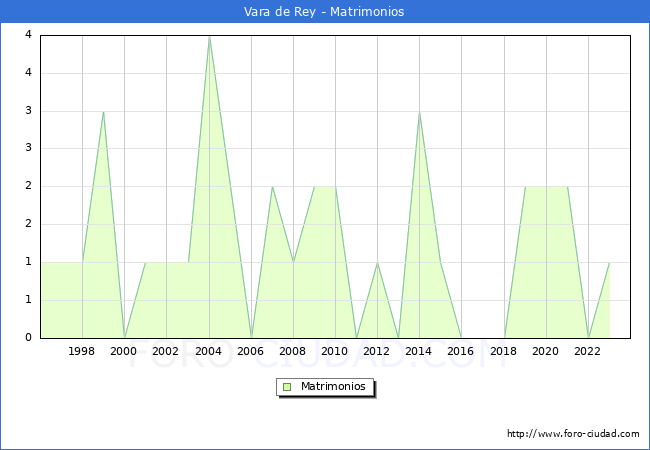This screenshot has width=650, height=450.
Task: Click the 2020 x-axis label
Action: 546,351
